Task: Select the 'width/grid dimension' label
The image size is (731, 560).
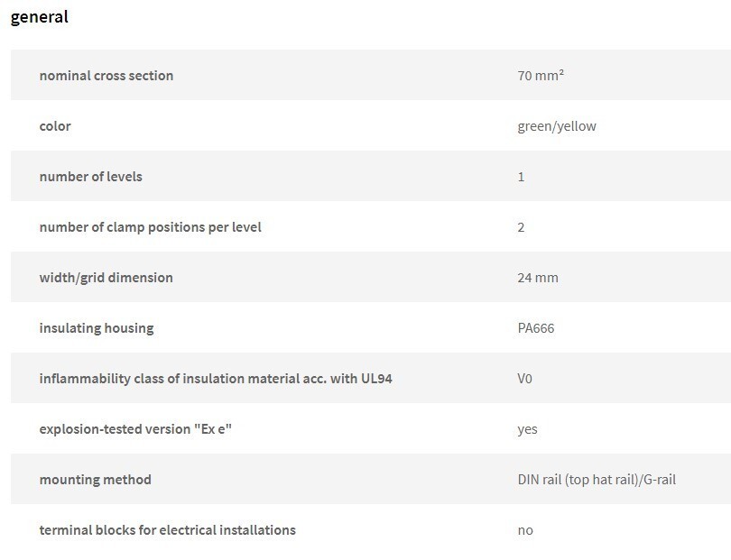Action: click(106, 278)
